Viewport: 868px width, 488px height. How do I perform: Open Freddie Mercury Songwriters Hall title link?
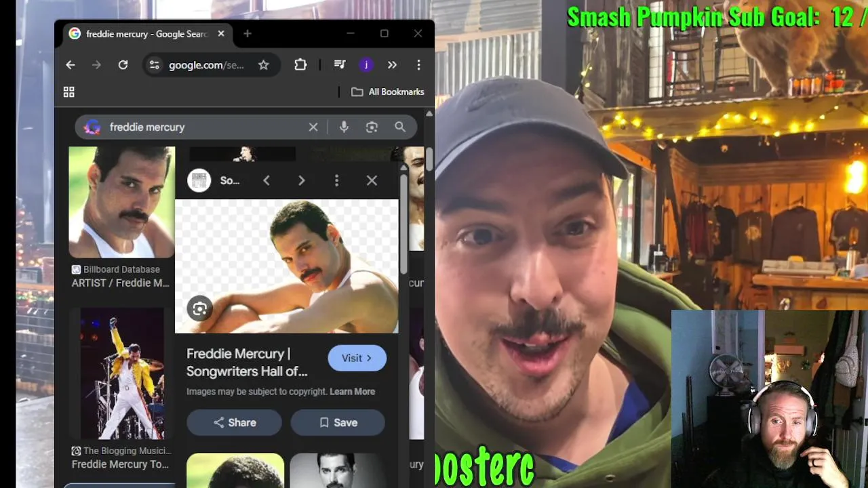(247, 363)
